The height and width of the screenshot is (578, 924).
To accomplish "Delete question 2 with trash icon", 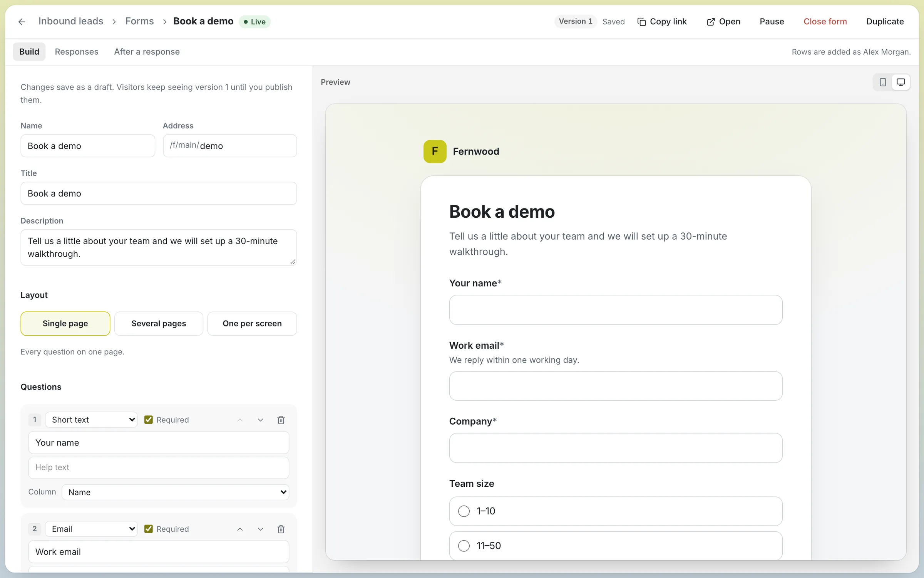I will (281, 529).
